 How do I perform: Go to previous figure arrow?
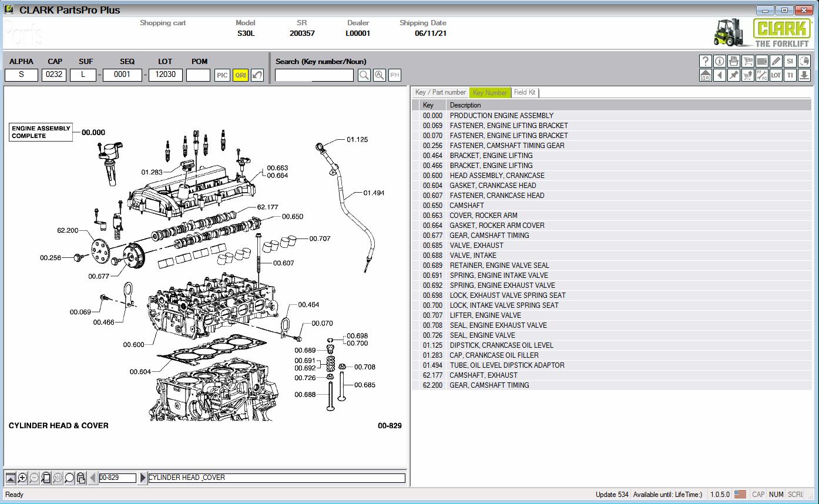(x=93, y=478)
